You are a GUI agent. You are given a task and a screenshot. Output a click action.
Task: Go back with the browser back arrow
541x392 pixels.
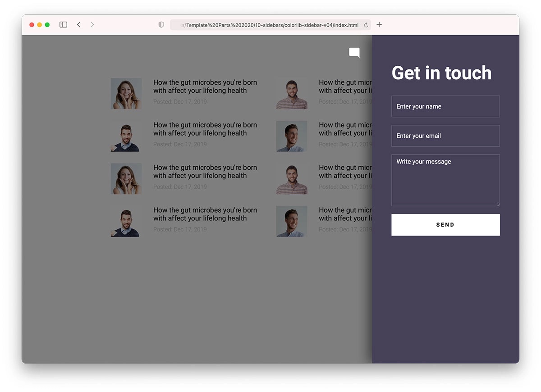pos(78,25)
